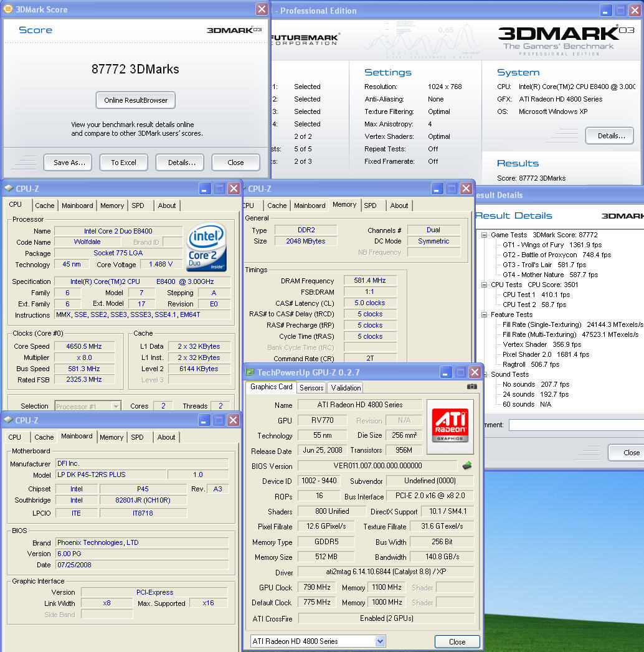Click Close in the 3DMark Score window
Image resolution: width=644 pixels, height=652 pixels.
235,163
